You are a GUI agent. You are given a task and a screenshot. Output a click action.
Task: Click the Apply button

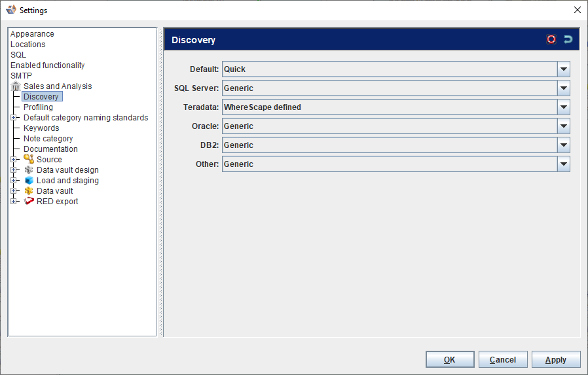click(x=556, y=359)
